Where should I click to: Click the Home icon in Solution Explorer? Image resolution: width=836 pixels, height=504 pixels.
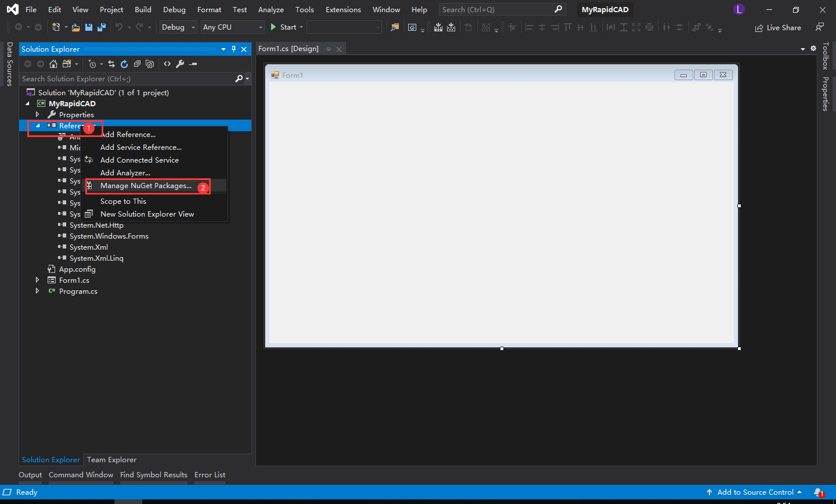click(x=53, y=64)
